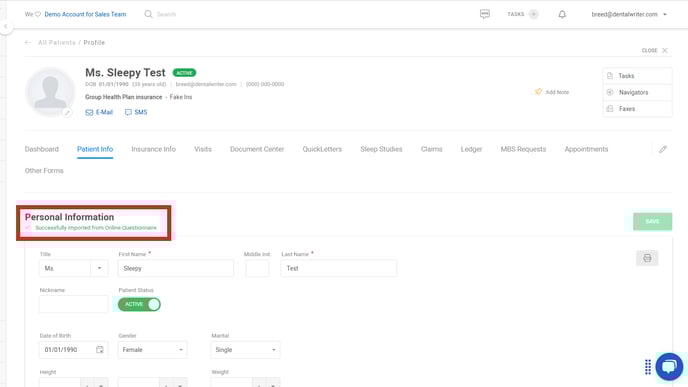
Task: Toggle the Patient Status ACTIVE switch
Action: 139,304
